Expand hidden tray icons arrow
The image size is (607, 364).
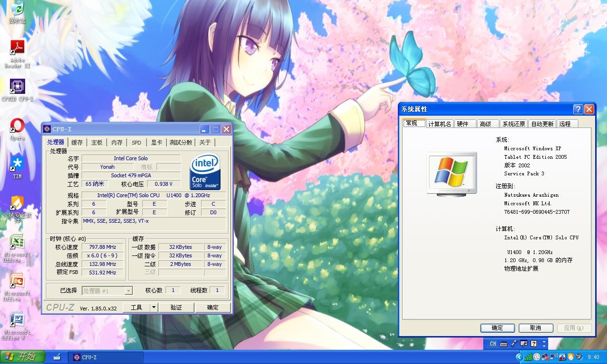pyautogui.click(x=519, y=357)
